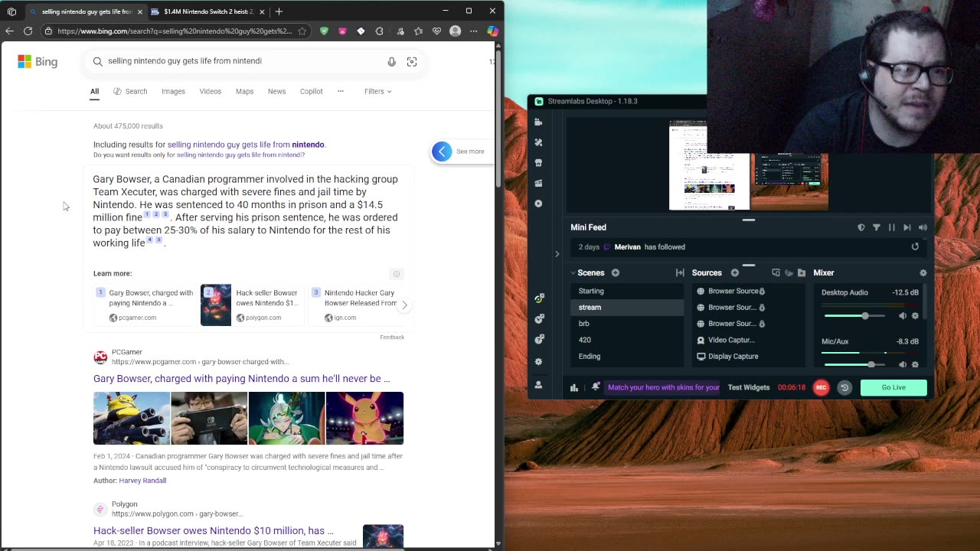This screenshot has width=980, height=551.
Task: Open a new browser tab
Action: [x=279, y=11]
